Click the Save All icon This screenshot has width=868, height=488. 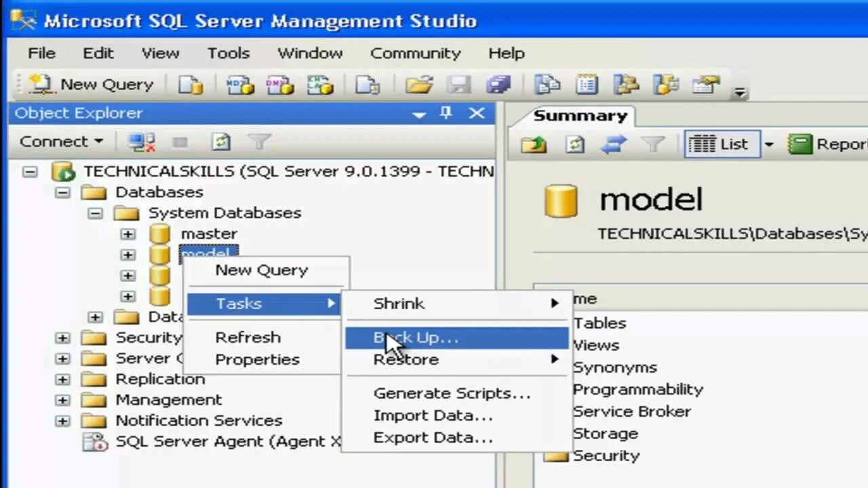498,85
